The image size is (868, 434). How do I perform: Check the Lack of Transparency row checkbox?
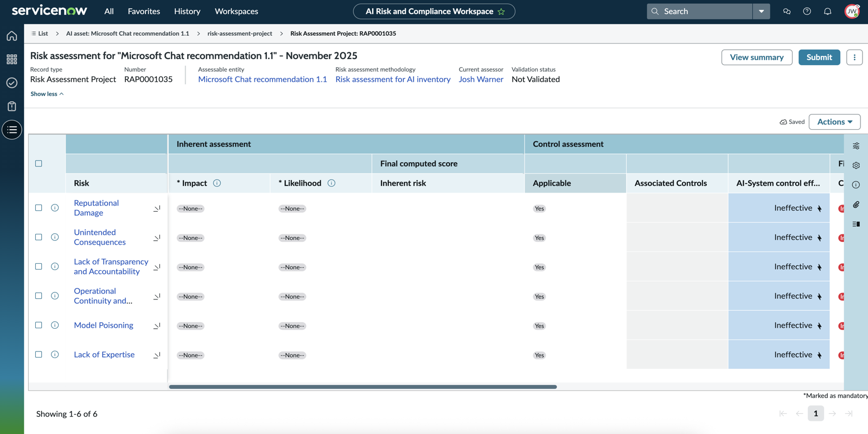[x=39, y=266]
